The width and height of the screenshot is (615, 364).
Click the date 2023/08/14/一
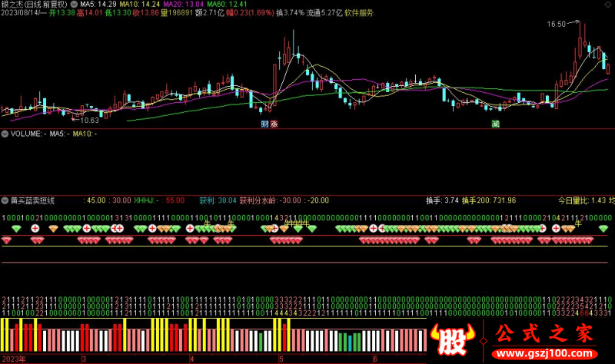[24, 13]
